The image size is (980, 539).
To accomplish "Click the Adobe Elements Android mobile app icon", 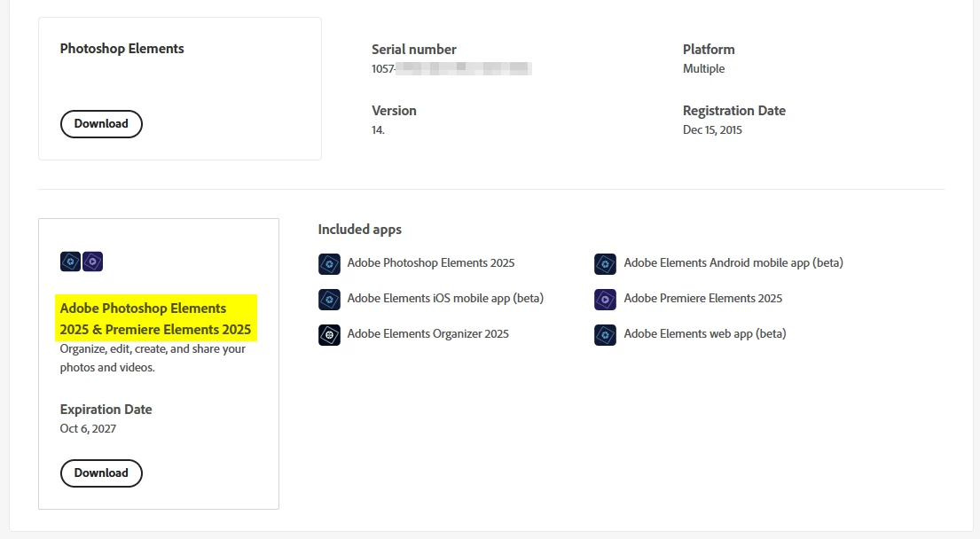I will (x=605, y=263).
